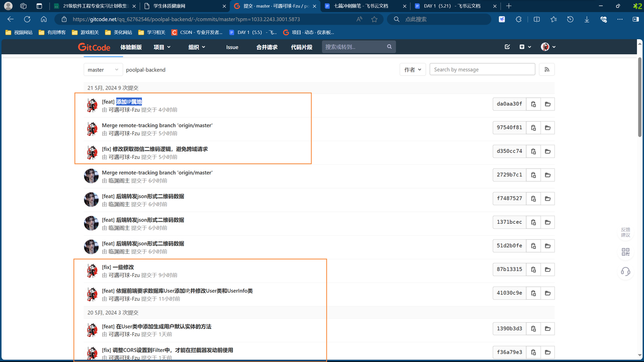Browse repository files at commit 97540f81
Viewport: 644px width, 362px height.
click(x=547, y=128)
